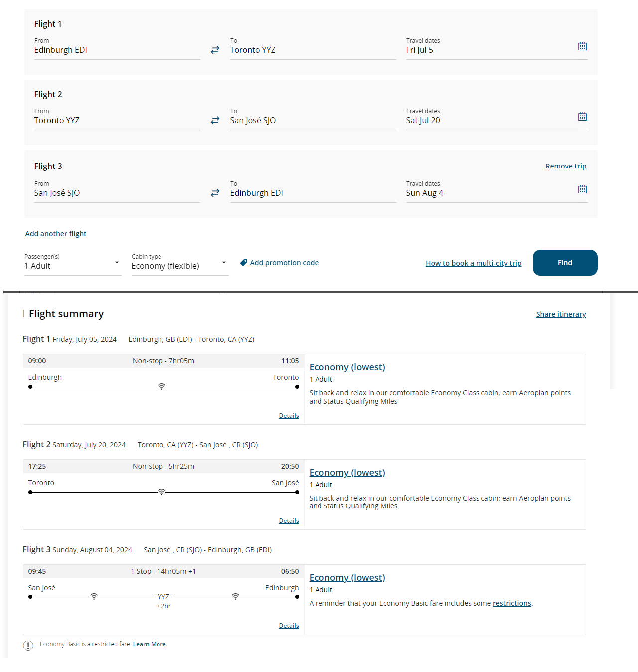Open calendar icon for Sat Jul 20
638x672 pixels.
(x=582, y=117)
